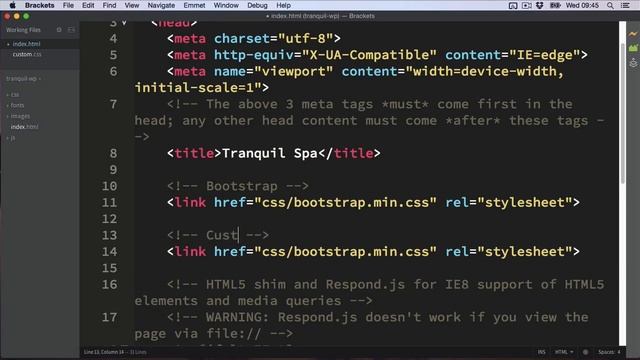Click the WARNING comment on line 17

tap(361, 325)
